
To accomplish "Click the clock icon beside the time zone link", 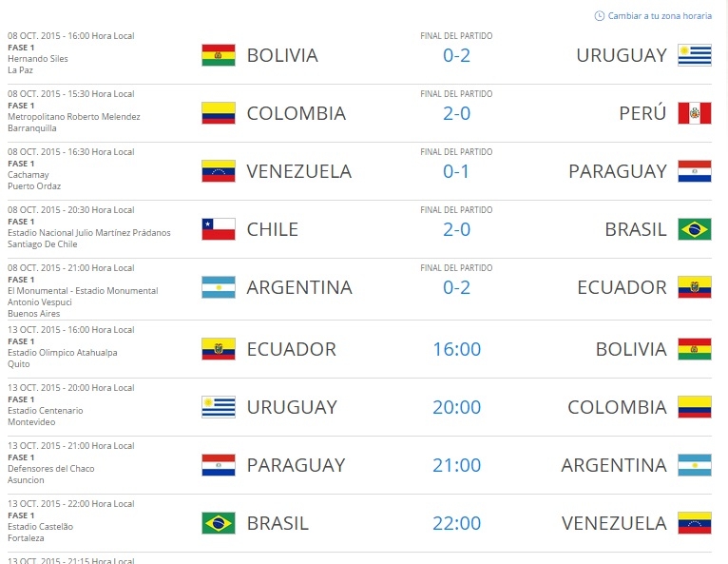I will 599,16.
